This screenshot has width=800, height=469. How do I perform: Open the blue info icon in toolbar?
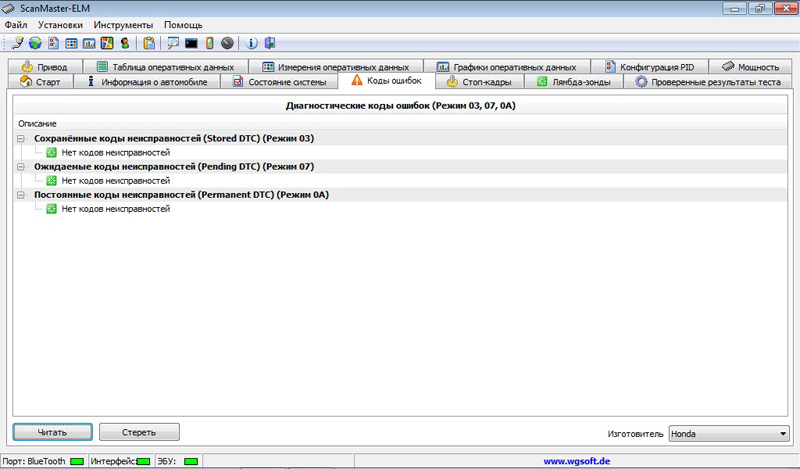coord(252,43)
